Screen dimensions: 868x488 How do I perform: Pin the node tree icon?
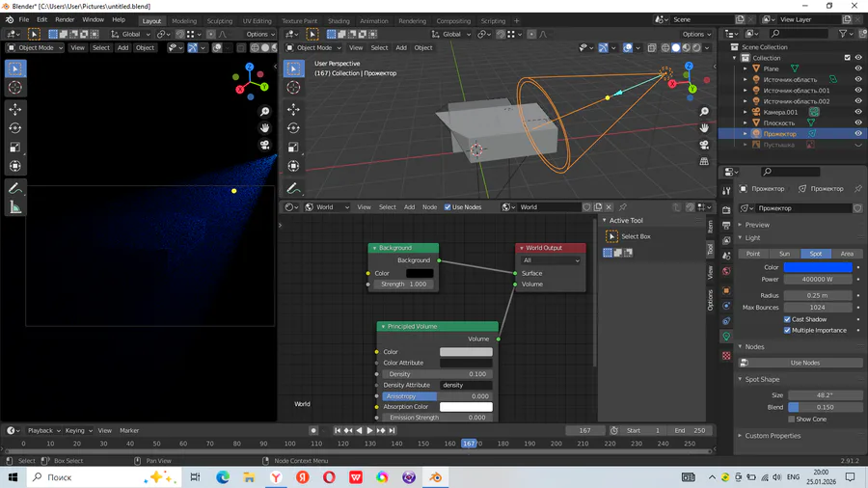pos(623,207)
